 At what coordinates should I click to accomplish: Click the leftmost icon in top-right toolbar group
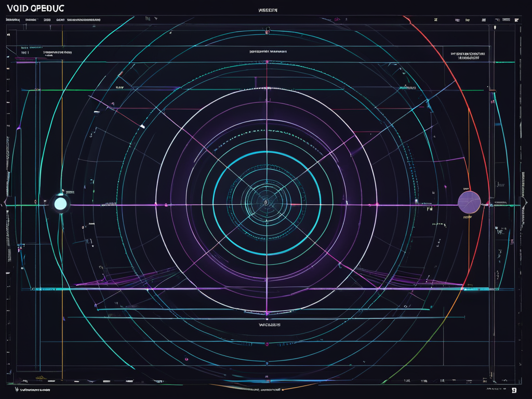435,20
